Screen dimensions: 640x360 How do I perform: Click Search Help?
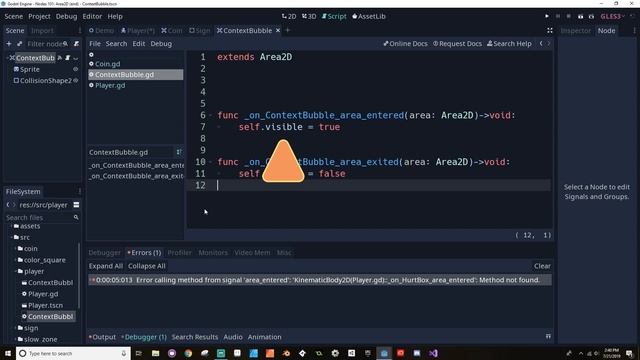tap(509, 44)
